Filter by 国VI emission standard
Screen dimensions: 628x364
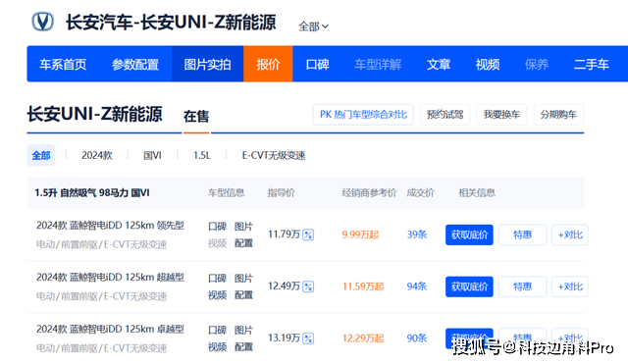[x=152, y=155]
